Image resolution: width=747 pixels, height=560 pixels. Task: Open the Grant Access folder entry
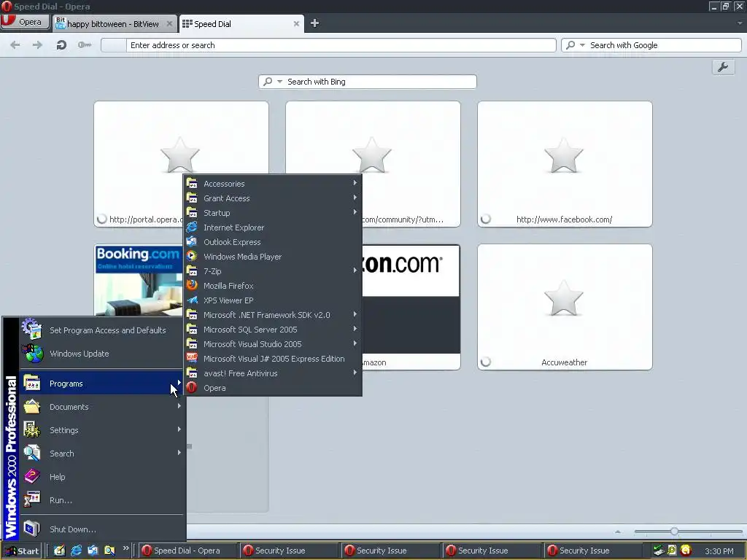pyautogui.click(x=273, y=198)
